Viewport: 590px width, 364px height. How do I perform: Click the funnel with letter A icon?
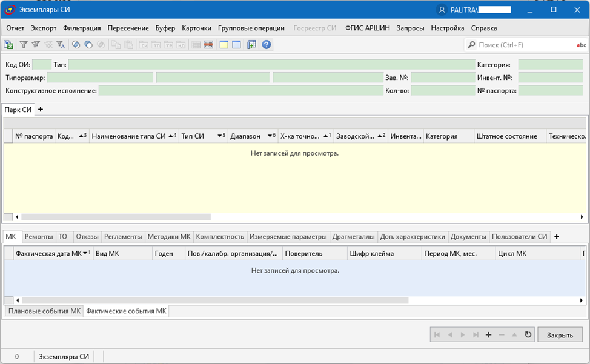tap(61, 45)
